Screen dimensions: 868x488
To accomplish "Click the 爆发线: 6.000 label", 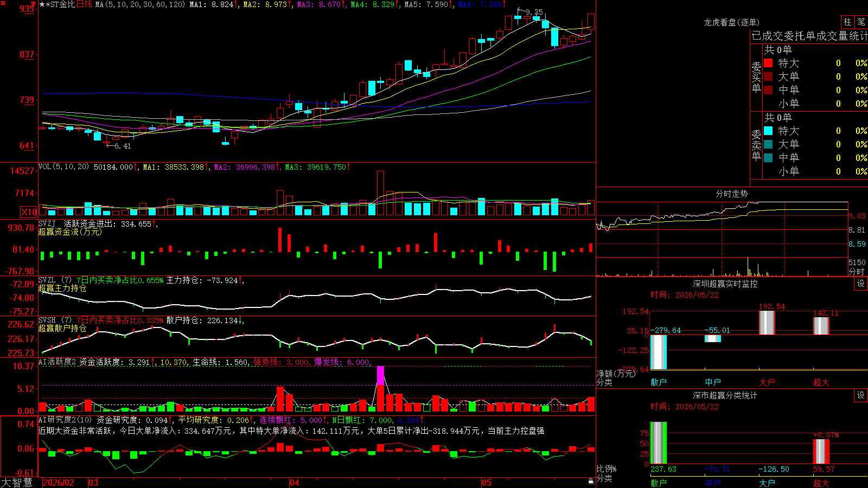I will click(342, 362).
